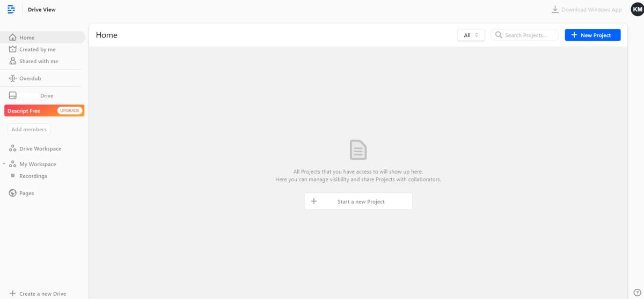644x299 pixels.
Task: Click Start a new Project button
Action: point(358,201)
